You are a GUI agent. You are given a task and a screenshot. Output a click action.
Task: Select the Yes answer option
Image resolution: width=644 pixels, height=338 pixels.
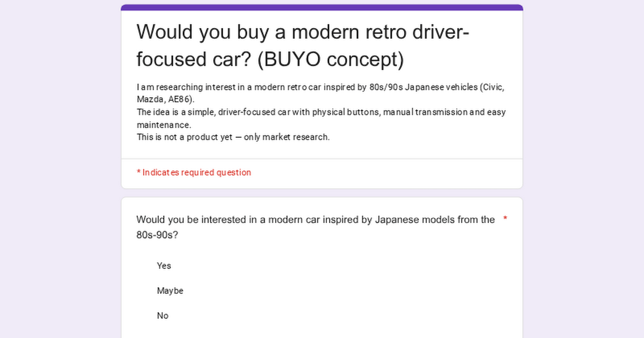coord(164,266)
